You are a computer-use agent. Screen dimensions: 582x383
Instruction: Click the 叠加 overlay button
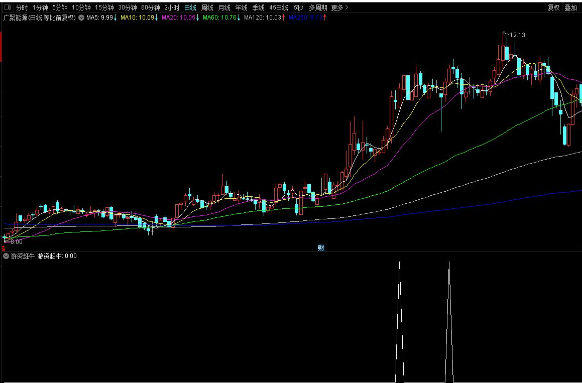[x=570, y=7]
